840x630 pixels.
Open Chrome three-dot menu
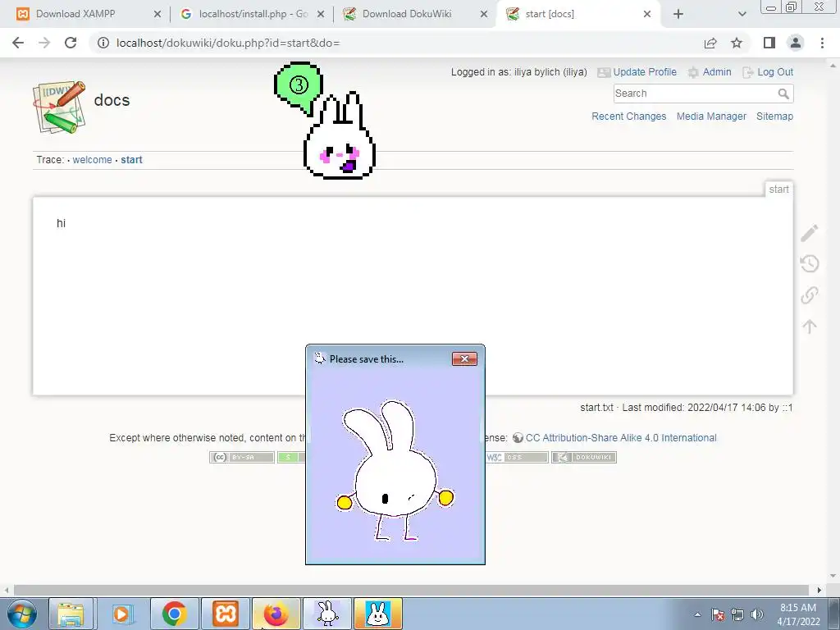(x=822, y=43)
